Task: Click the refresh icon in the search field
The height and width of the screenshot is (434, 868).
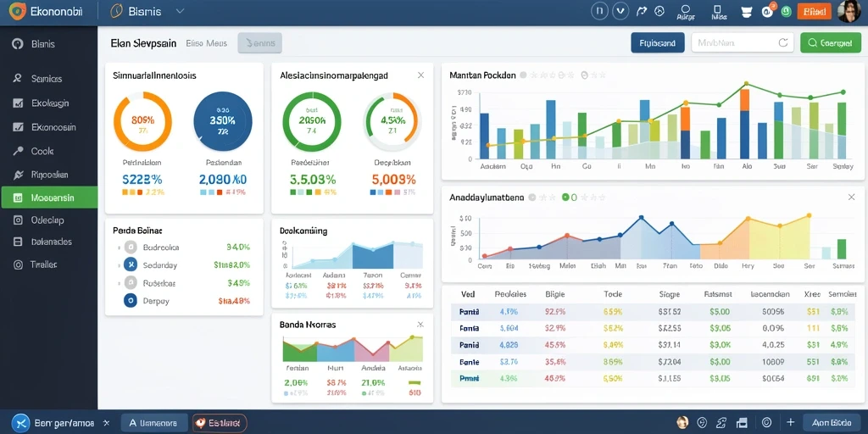Action: (782, 42)
